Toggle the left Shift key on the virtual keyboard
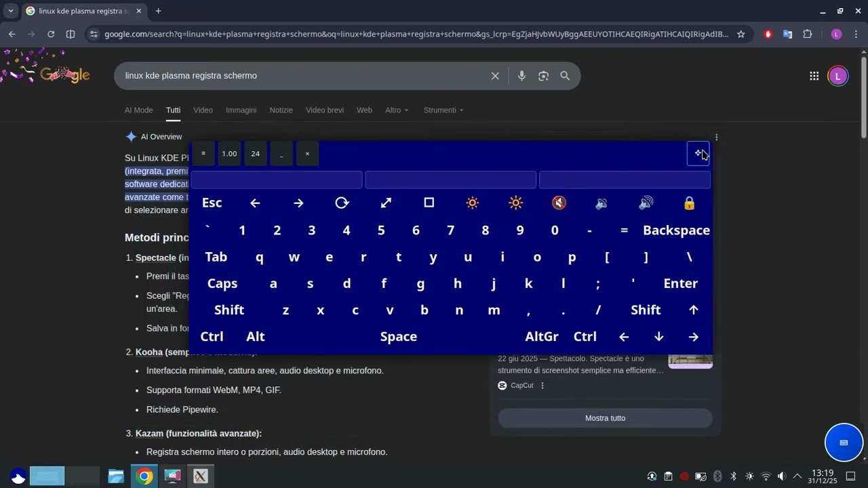 [229, 310]
